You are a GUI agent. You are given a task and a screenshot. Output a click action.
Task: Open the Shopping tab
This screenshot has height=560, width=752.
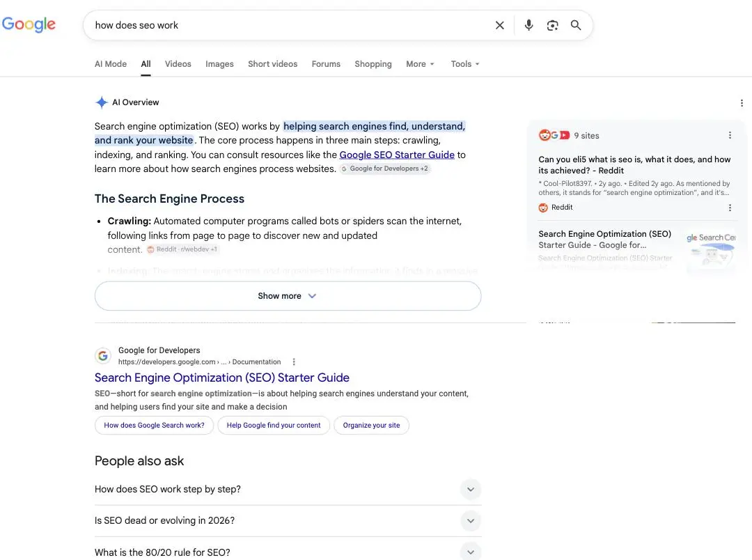[373, 64]
